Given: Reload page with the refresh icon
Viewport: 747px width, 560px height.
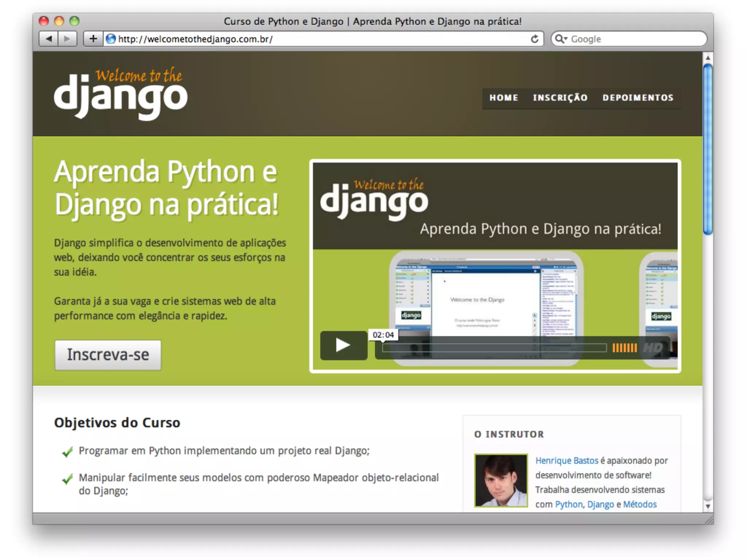Looking at the screenshot, I should point(534,39).
